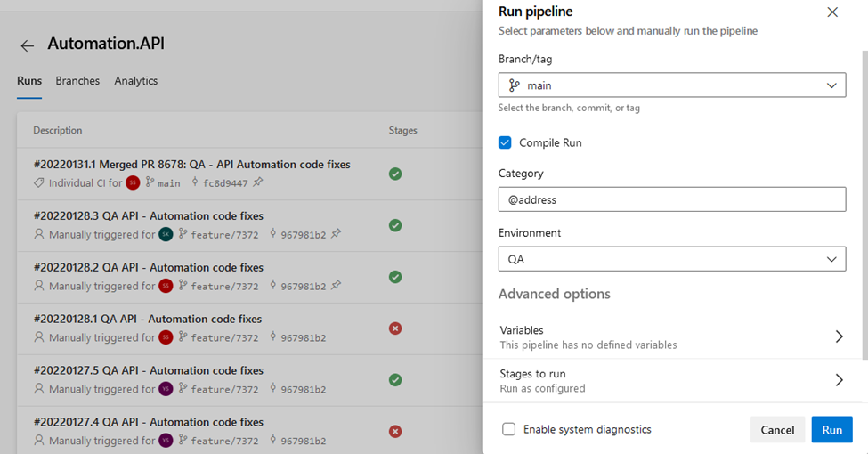
Task: Click the pin icon in run #20220128.3 row
Action: click(336, 233)
